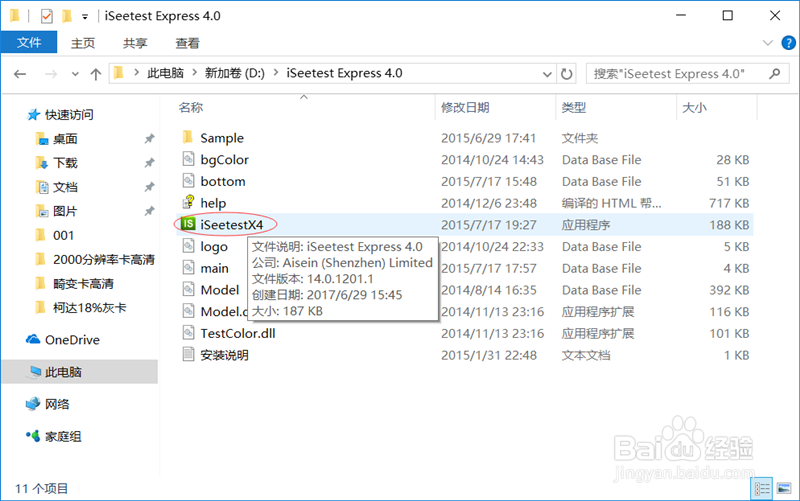Image resolution: width=800 pixels, height=501 pixels.
Task: Open the quick access toolbar customize dropdown
Action: click(85, 17)
